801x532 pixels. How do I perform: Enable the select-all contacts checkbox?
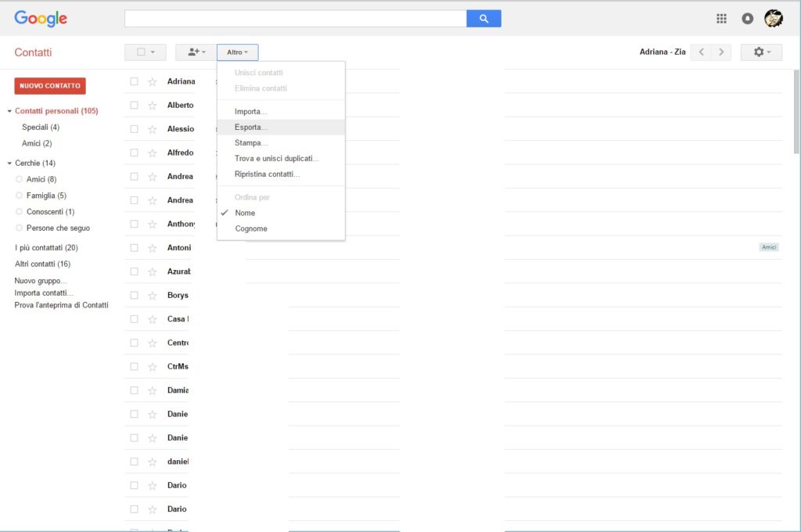[x=140, y=52]
